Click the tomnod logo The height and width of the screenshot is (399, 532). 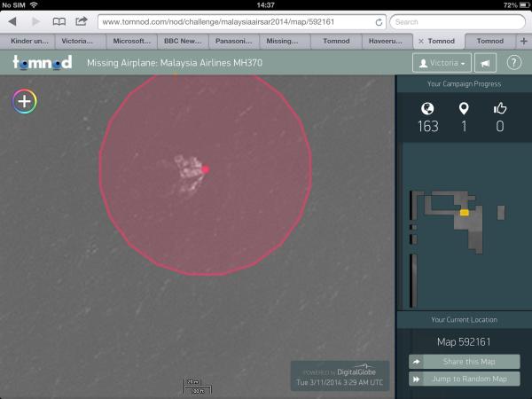[42, 62]
